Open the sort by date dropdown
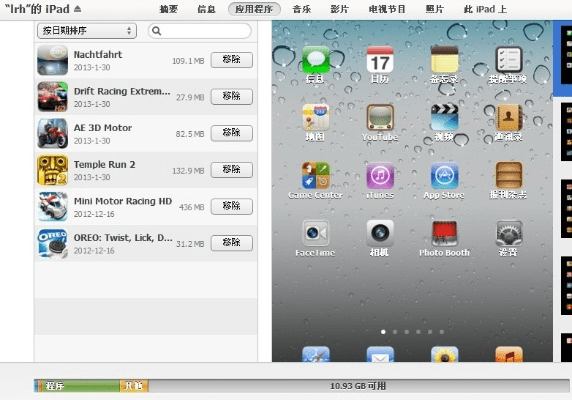 87,31
